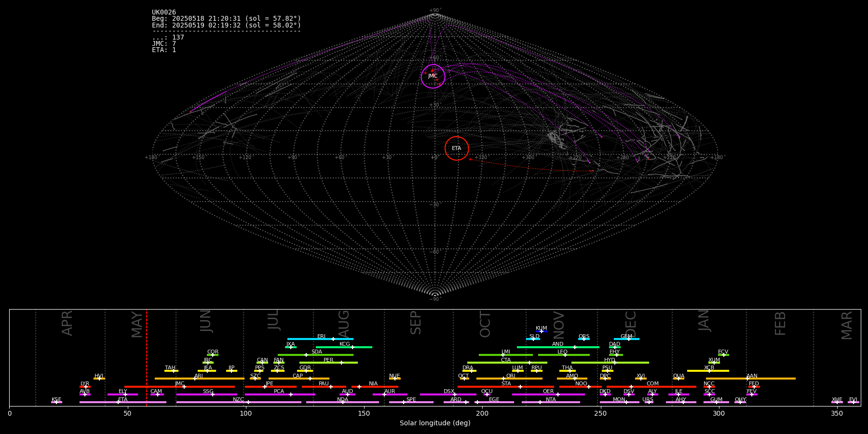
Task: Click the ORI shower label in the timeline
Action: pyautogui.click(x=511, y=376)
